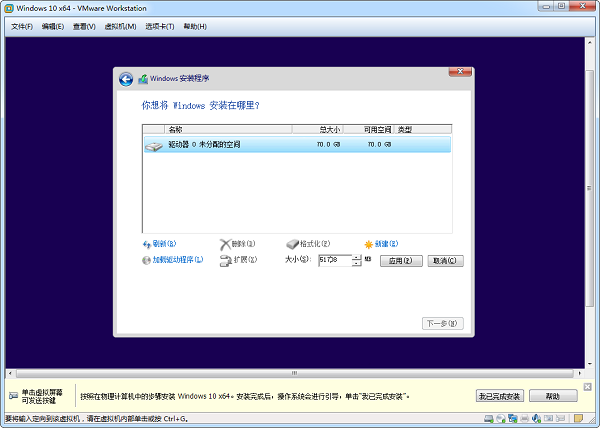Click the blue back arrow in Windows setup
The width and height of the screenshot is (600, 428).
(126, 79)
